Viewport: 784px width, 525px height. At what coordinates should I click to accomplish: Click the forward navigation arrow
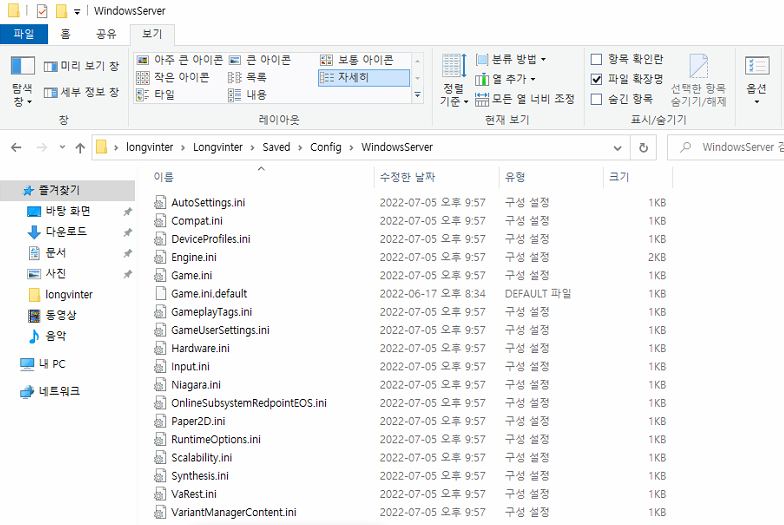point(42,148)
